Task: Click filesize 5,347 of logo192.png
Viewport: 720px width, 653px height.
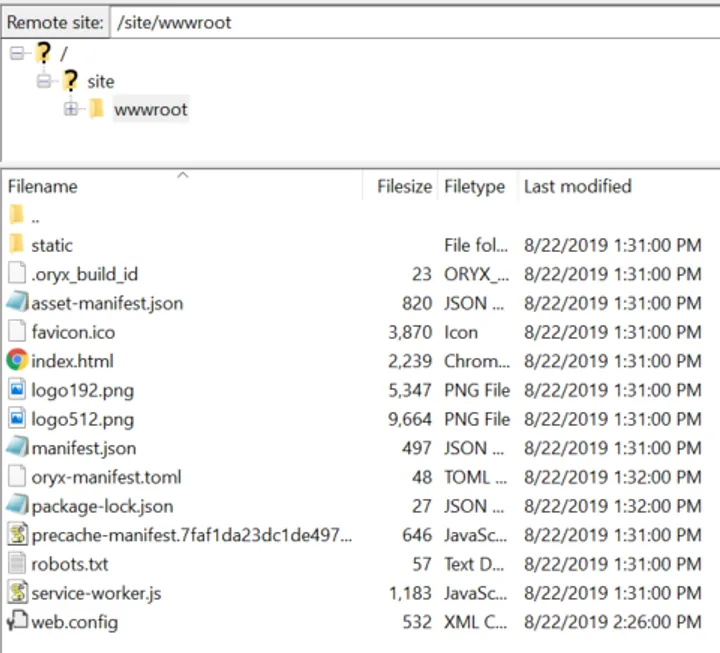Action: 410,390
